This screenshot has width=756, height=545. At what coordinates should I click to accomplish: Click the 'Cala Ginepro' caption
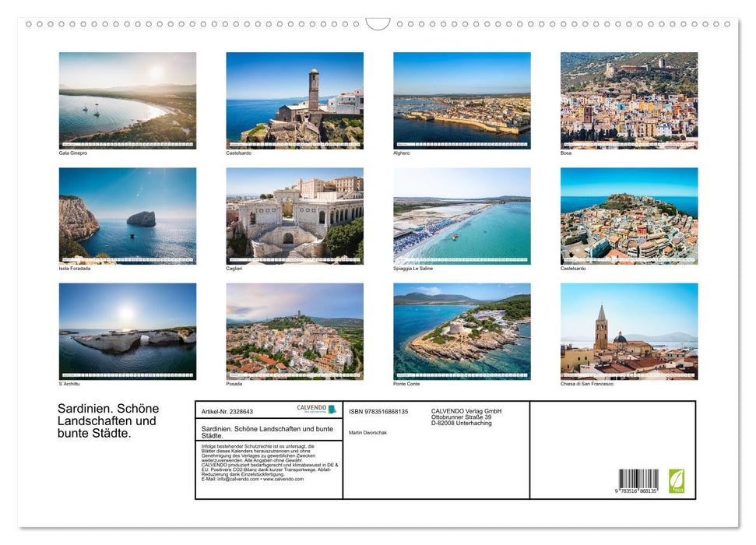[x=73, y=153]
